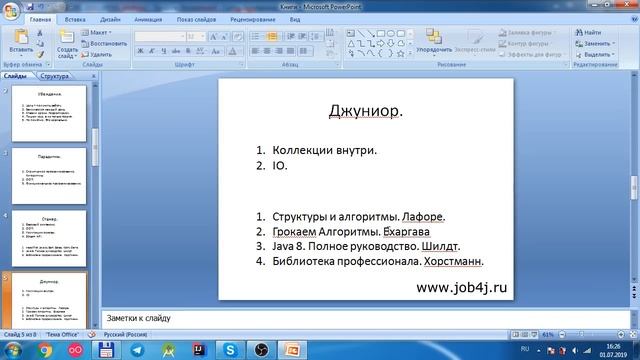The height and width of the screenshot is (360, 640).
Task: Open the Design (Дизайн) ribbon tab
Action: 110,19
